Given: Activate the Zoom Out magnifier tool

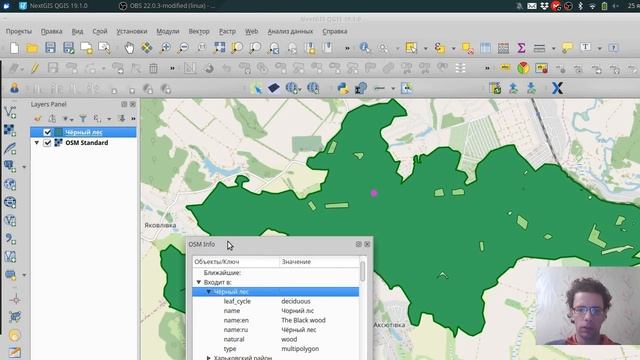Looking at the screenshot, I should click(183, 48).
